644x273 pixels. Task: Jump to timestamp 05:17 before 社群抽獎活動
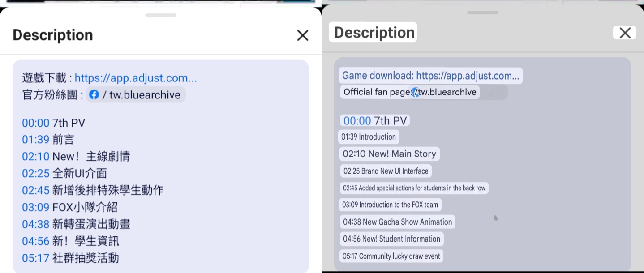(x=35, y=258)
